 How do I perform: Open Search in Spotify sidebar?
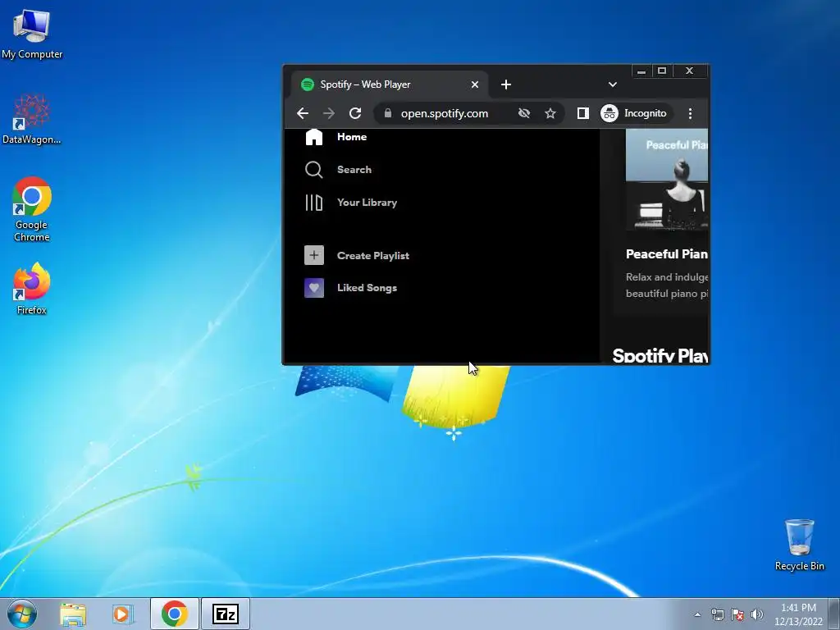click(354, 170)
